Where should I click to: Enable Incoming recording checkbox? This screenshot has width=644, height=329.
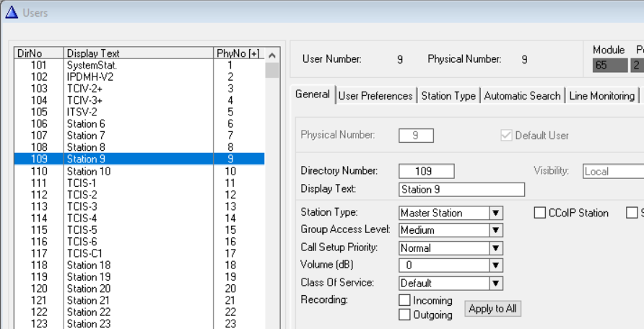click(x=404, y=300)
